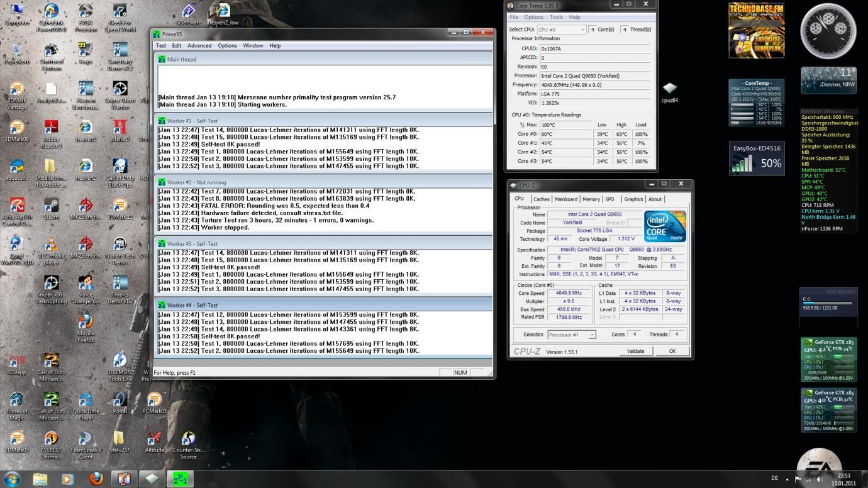Switch to the Memory tab in CPU-Z
The image size is (868, 488).
tap(591, 199)
